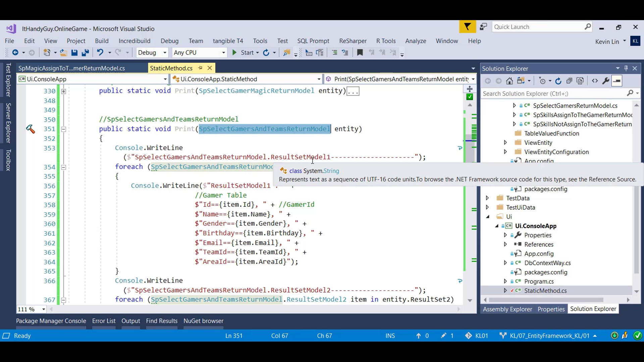Click the bookmark toggle icon in toolbar
Image resolution: width=644 pixels, height=362 pixels.
pyautogui.click(x=360, y=53)
